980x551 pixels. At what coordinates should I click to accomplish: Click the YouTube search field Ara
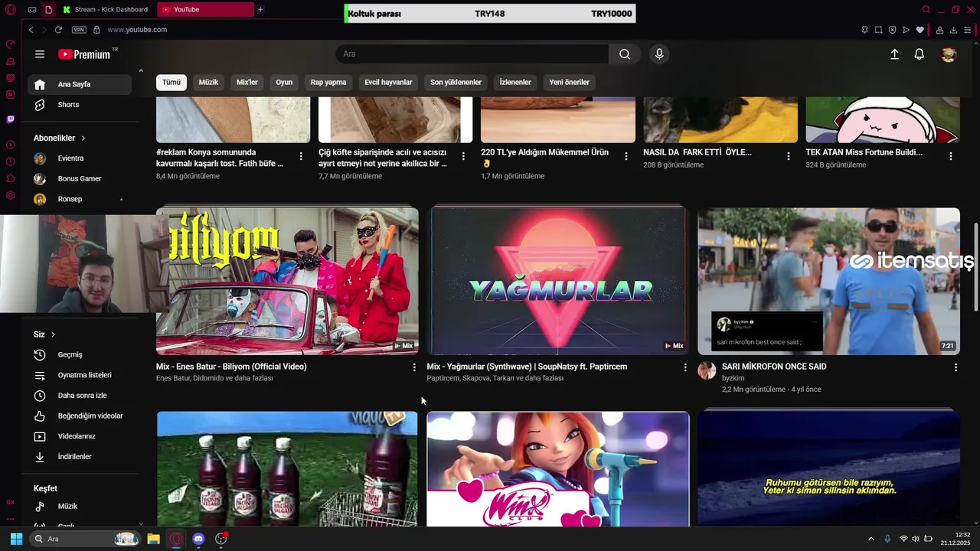coord(472,54)
